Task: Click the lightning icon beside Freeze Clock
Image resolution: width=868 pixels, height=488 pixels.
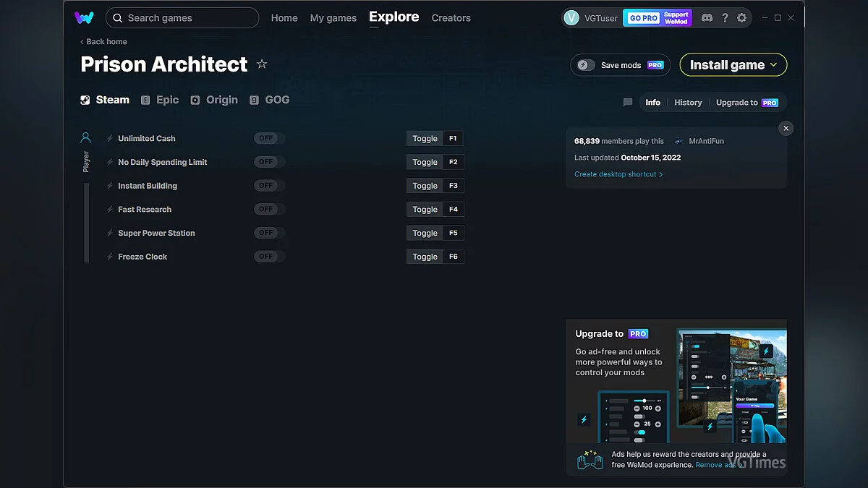Action: tap(110, 257)
